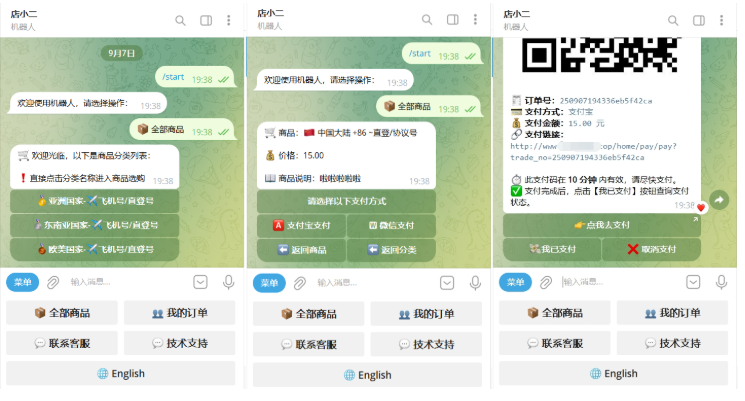Click 我的订单 keyboard button in right chat
The width and height of the screenshot is (745, 401).
(672, 313)
